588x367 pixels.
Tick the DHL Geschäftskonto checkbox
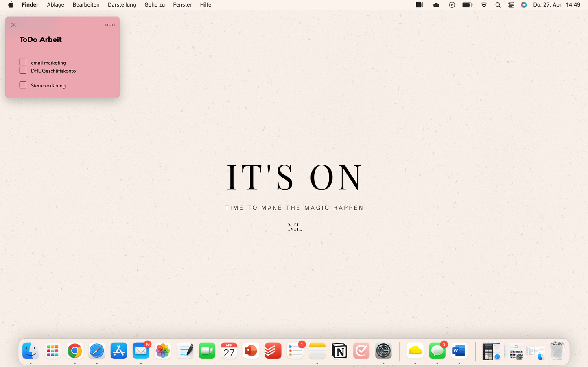coord(23,70)
